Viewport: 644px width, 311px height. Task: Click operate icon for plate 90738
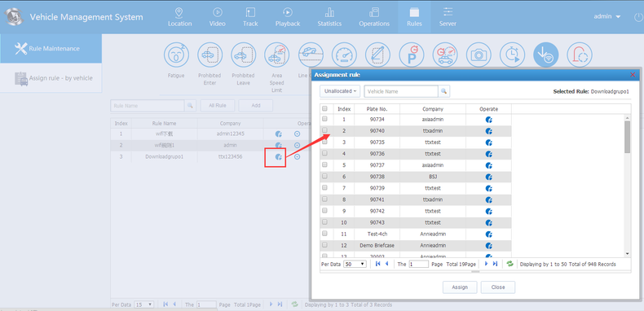pos(489,177)
